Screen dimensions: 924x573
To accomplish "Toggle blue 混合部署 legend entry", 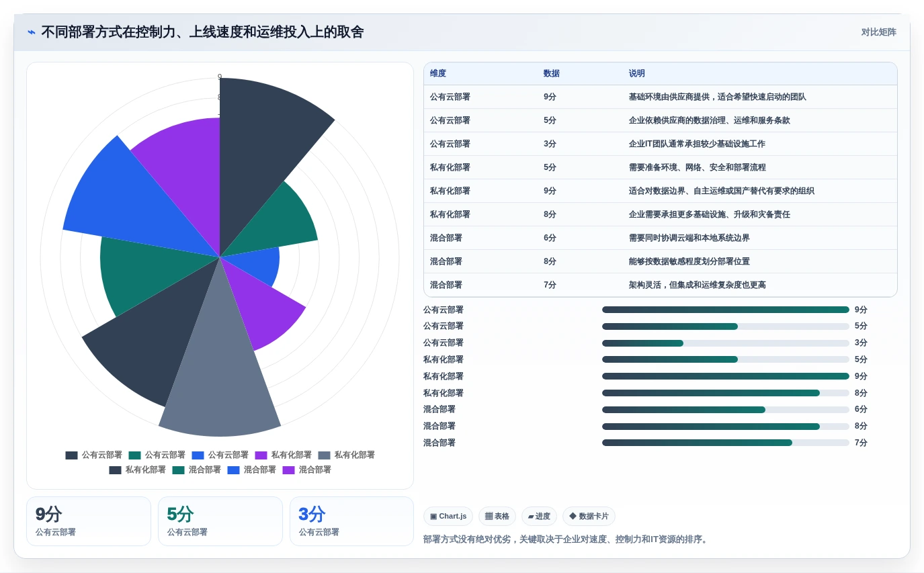I will (x=251, y=470).
